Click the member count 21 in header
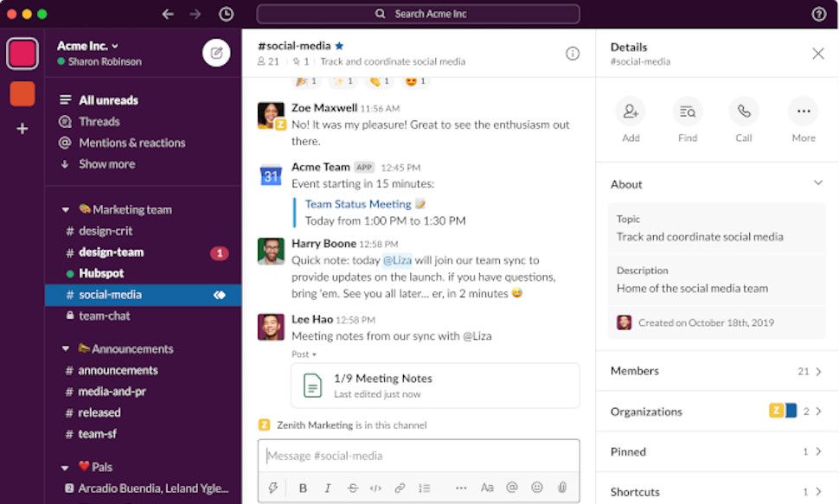839x504 pixels. 268,61
